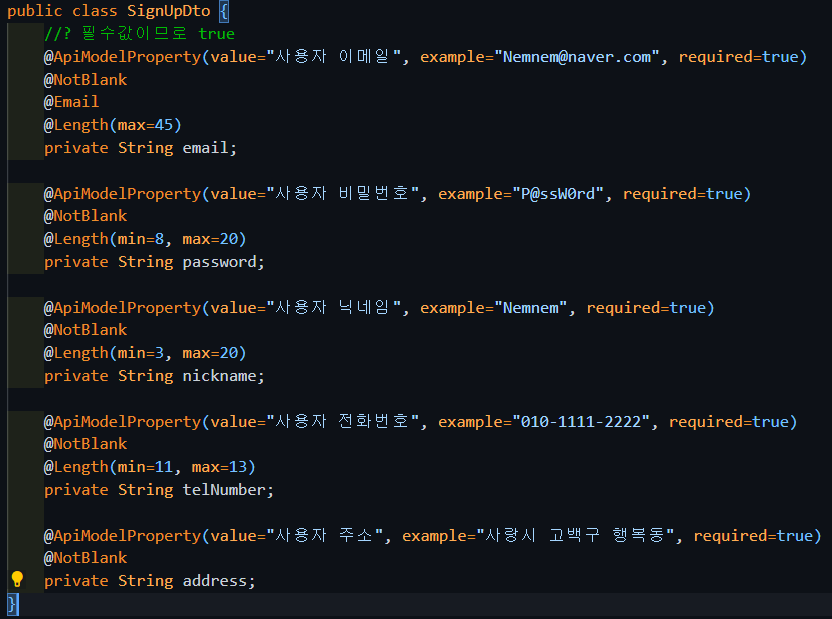Click the example value "Nemnem@naver.com"
This screenshot has height=619, width=832.
[576, 57]
